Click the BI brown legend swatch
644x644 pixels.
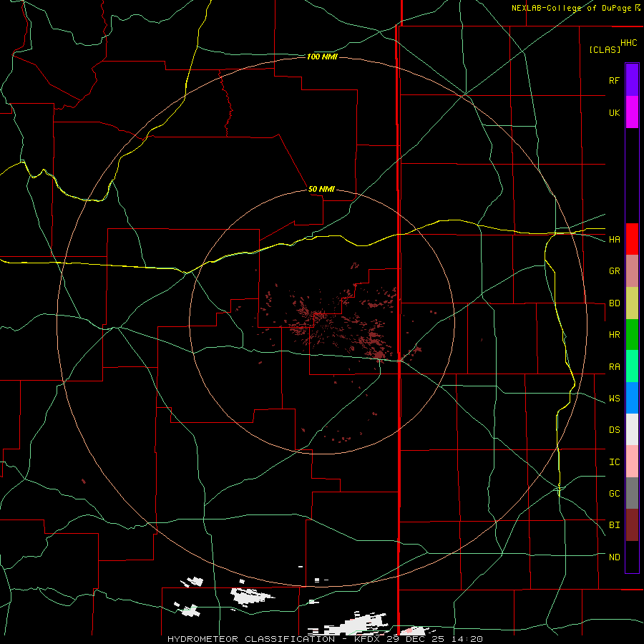pos(632,525)
